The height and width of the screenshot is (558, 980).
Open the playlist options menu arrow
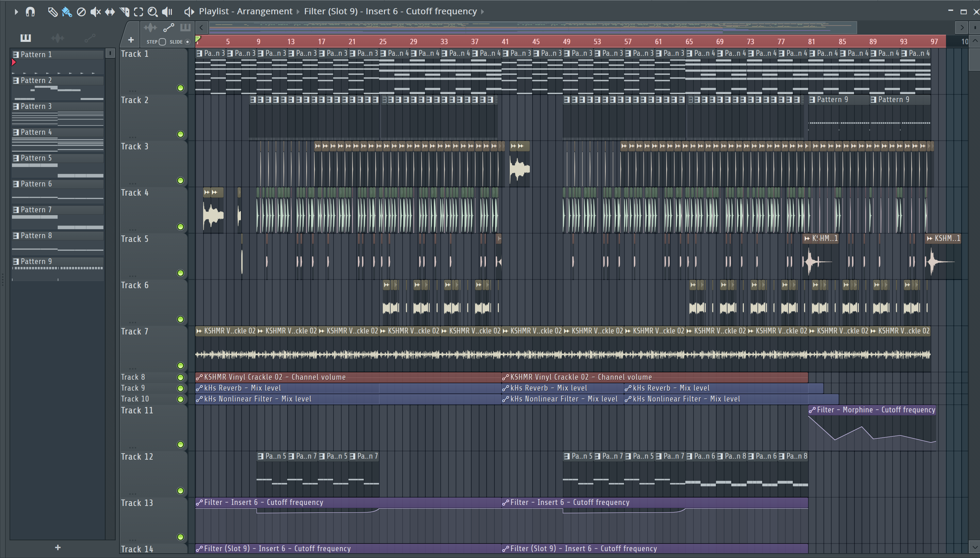coord(16,12)
